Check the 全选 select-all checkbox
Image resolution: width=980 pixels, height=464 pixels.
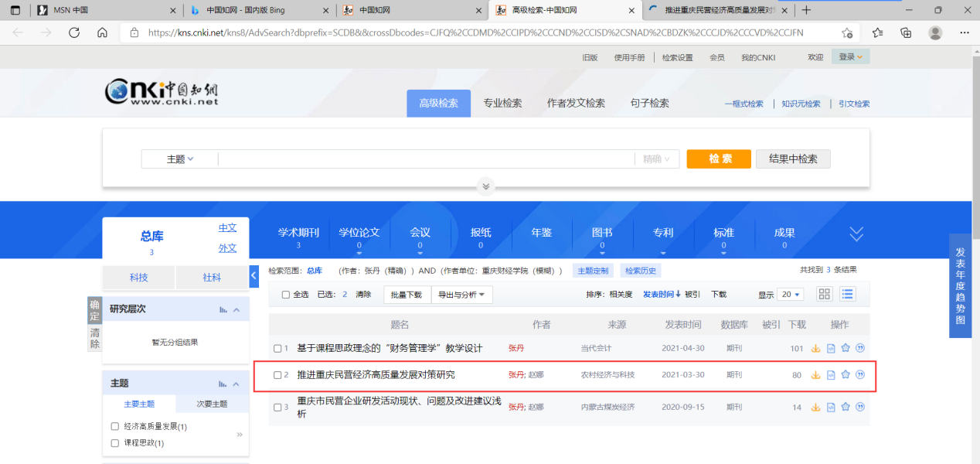click(286, 295)
